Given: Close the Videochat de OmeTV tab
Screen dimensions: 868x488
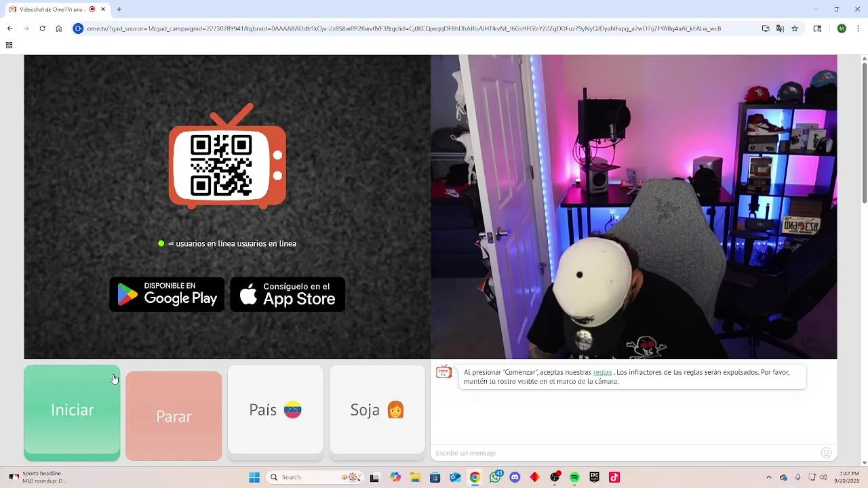Looking at the screenshot, I should point(102,9).
